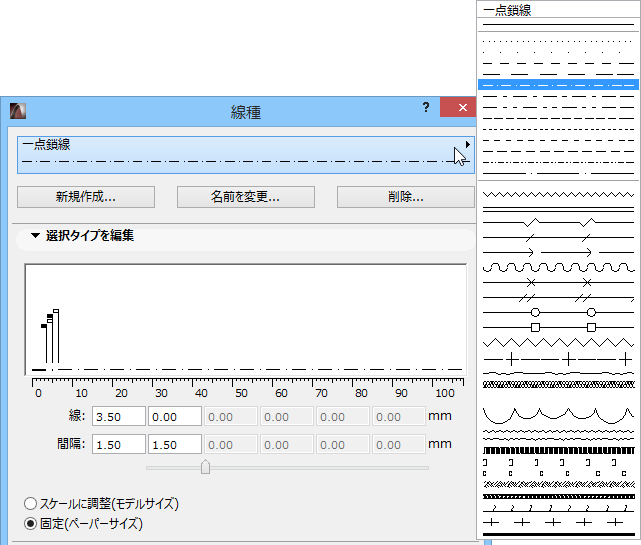This screenshot has width=641, height=545.
Task: Click the selected line name field 一点鎖線
Action: [246, 155]
